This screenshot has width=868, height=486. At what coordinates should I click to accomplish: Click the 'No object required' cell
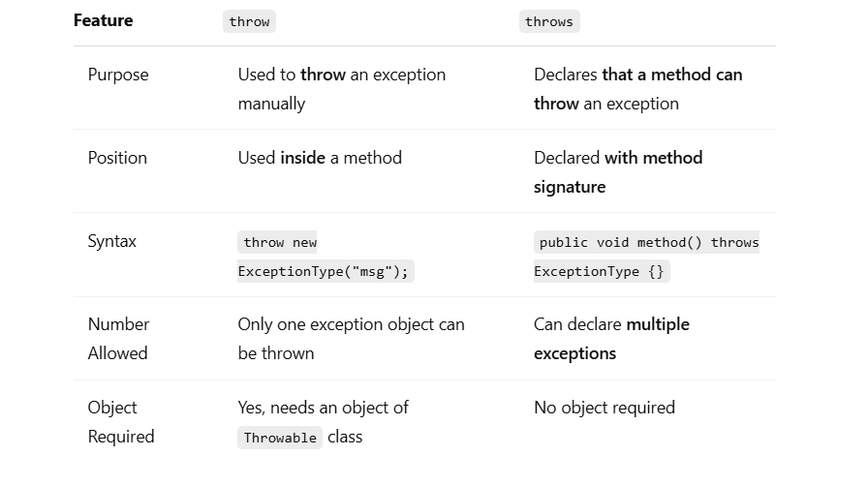click(604, 408)
